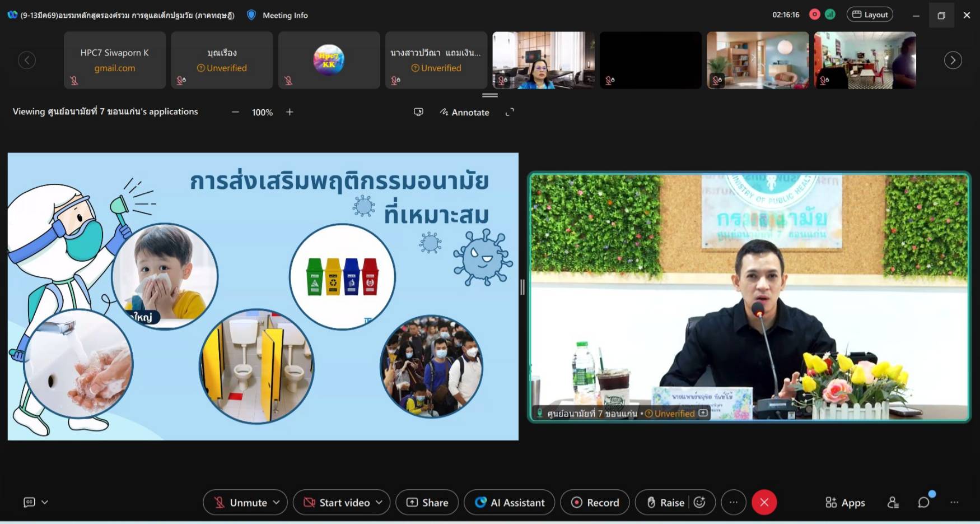This screenshot has height=524, width=980.
Task: Open the chat panel
Action: (923, 503)
